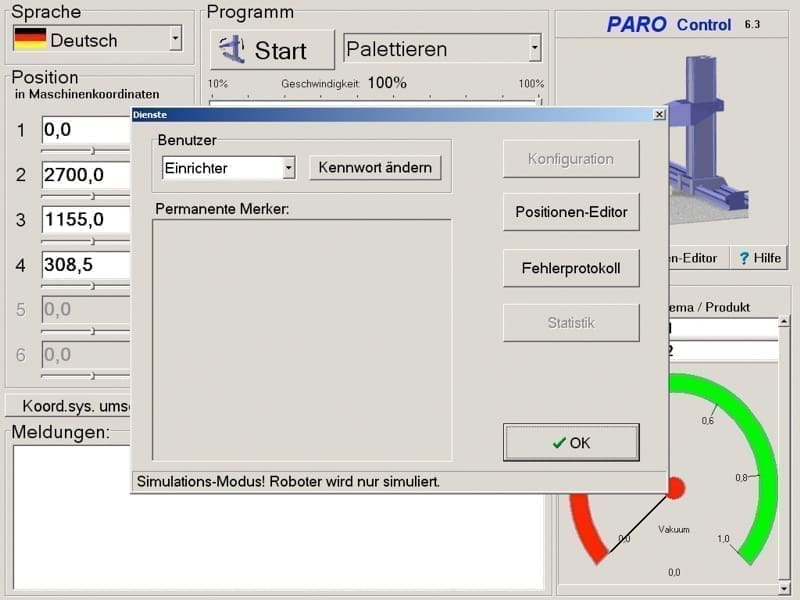Click the Hilfe question mark button
This screenshot has height=600, width=800.
click(x=759, y=258)
